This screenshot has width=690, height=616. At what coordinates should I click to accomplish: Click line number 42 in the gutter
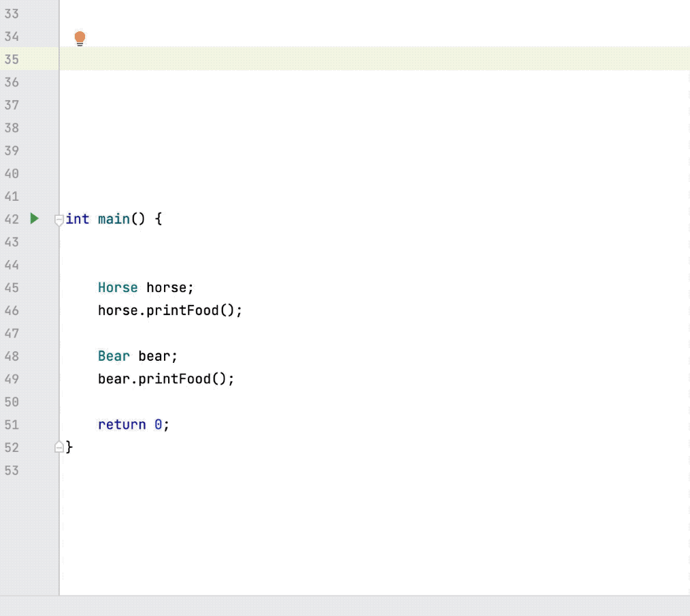pyautogui.click(x=12, y=219)
